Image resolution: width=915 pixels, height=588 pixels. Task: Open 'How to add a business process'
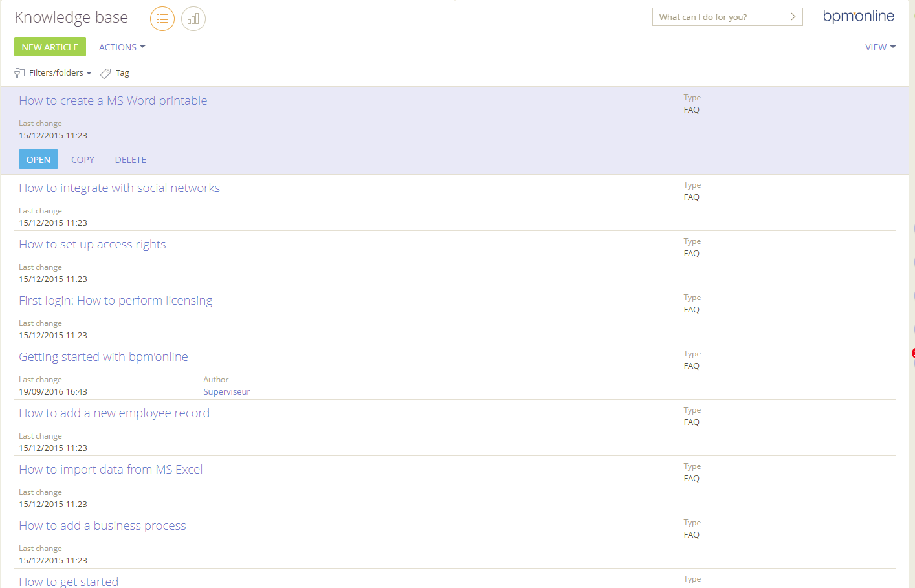click(102, 526)
